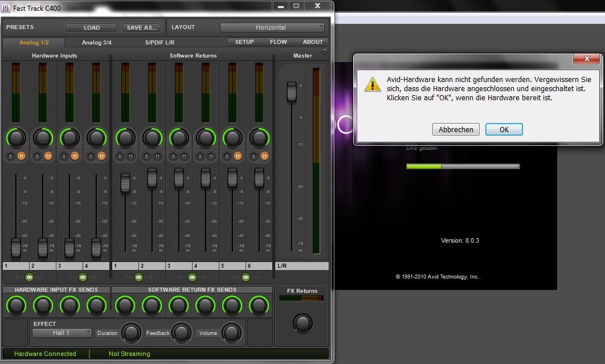Close the Avid hardware warning dialog

(x=586, y=59)
